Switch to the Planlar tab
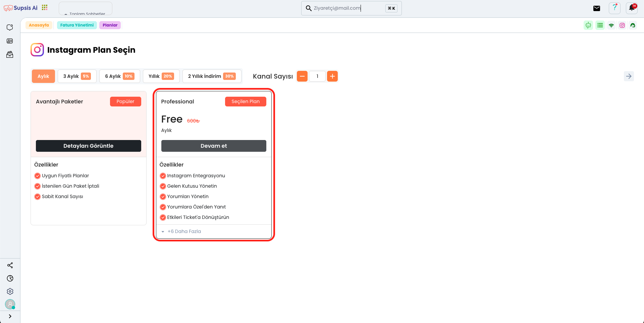The width and height of the screenshot is (644, 323). (110, 25)
